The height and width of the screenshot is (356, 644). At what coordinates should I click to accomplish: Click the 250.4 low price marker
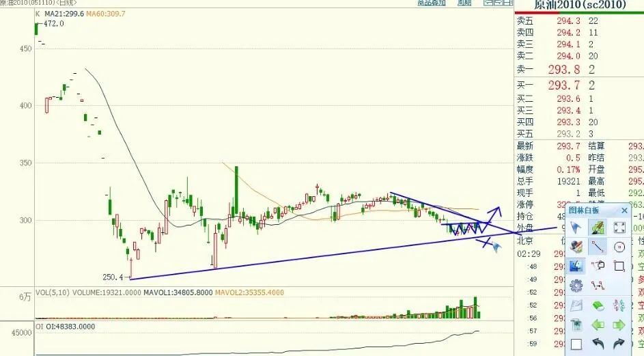(113, 277)
